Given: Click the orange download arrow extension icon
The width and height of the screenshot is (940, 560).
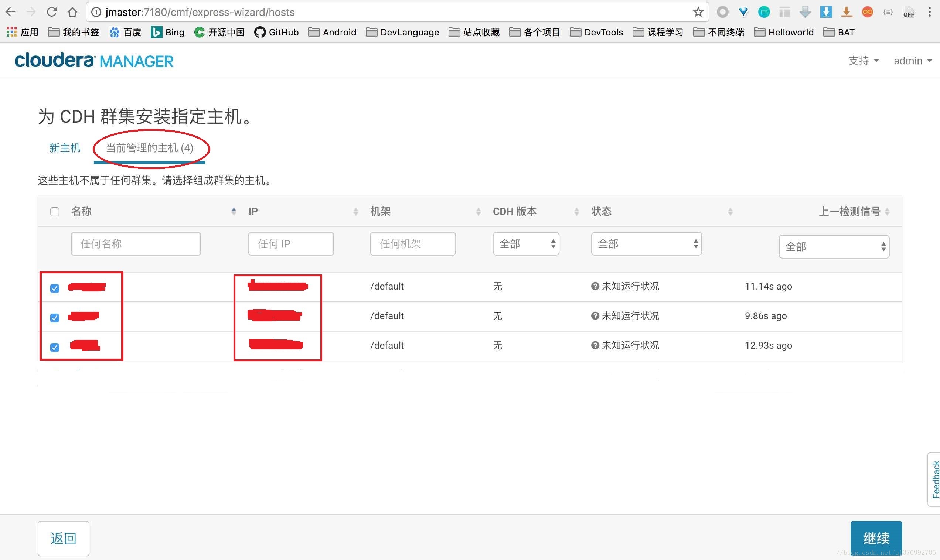Looking at the screenshot, I should point(847,12).
